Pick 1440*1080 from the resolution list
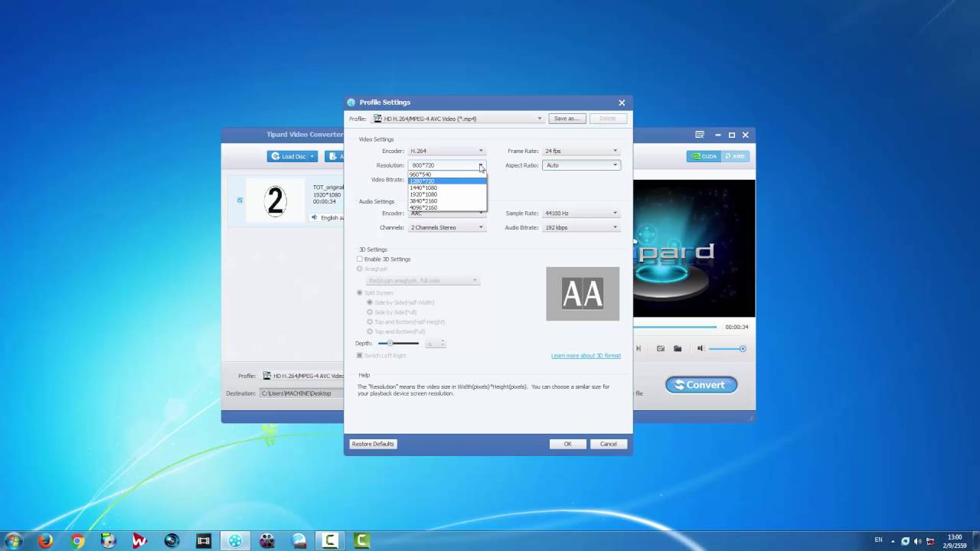Screen dimensions: 980x551 (446, 187)
